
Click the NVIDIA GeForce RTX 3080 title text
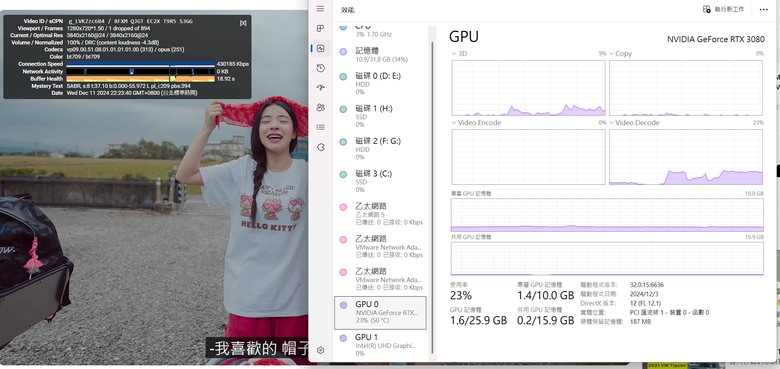715,39
